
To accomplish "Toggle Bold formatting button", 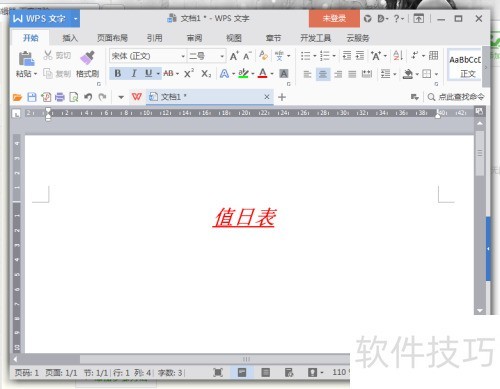I will point(118,73).
